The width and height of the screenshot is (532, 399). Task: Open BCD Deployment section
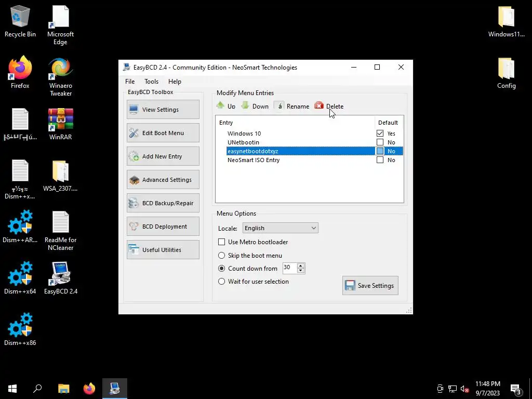163,227
